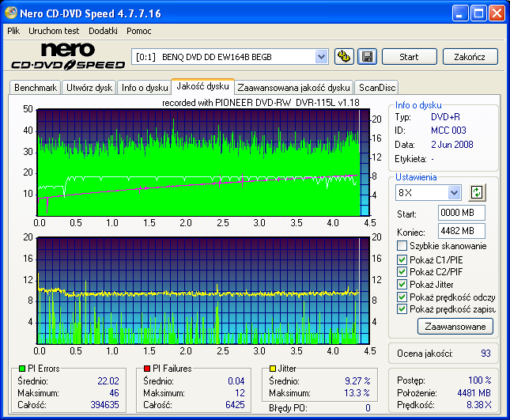The height and width of the screenshot is (420, 510).
Task: Click the PI Errors upper graph
Action: [203, 162]
